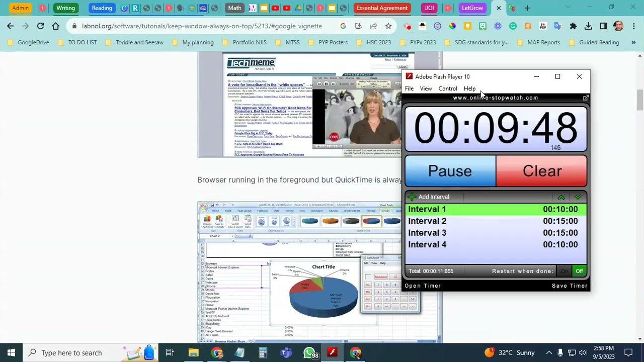
Task: Select the Interval 1 row
Action: point(496,209)
